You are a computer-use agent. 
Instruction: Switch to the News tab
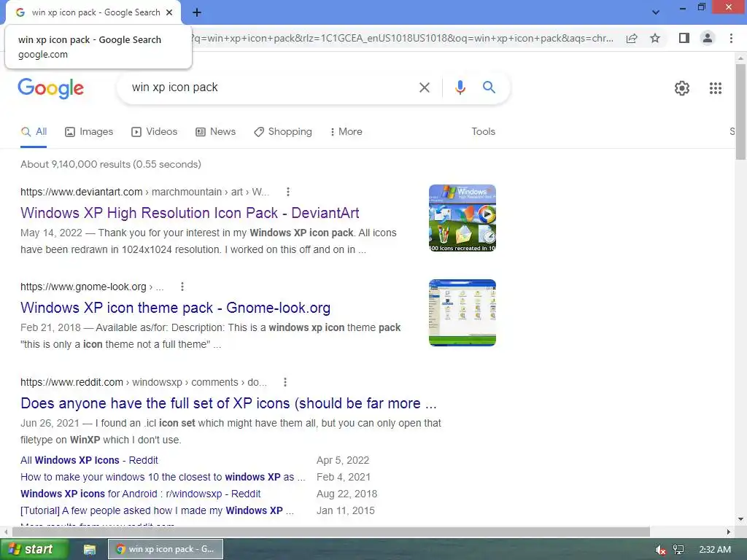pos(216,131)
